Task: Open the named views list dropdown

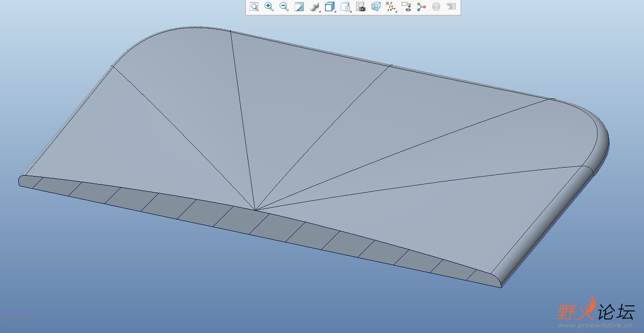Action: click(346, 7)
